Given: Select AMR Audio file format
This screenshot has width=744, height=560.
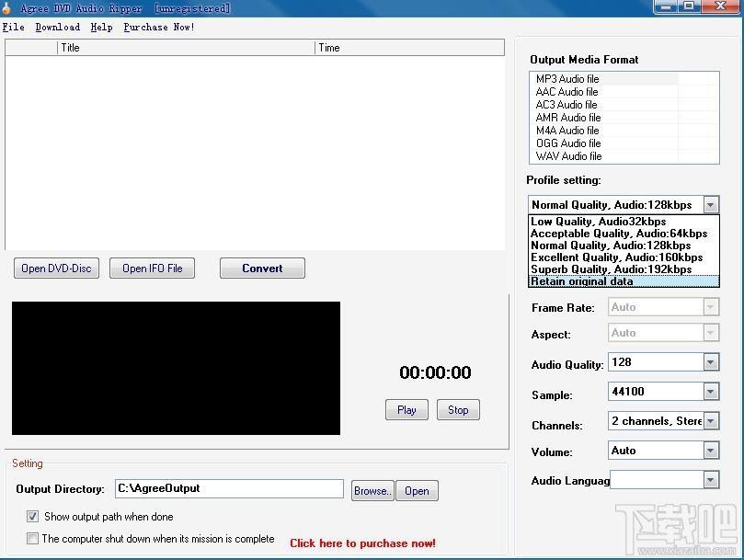Looking at the screenshot, I should coord(624,117).
